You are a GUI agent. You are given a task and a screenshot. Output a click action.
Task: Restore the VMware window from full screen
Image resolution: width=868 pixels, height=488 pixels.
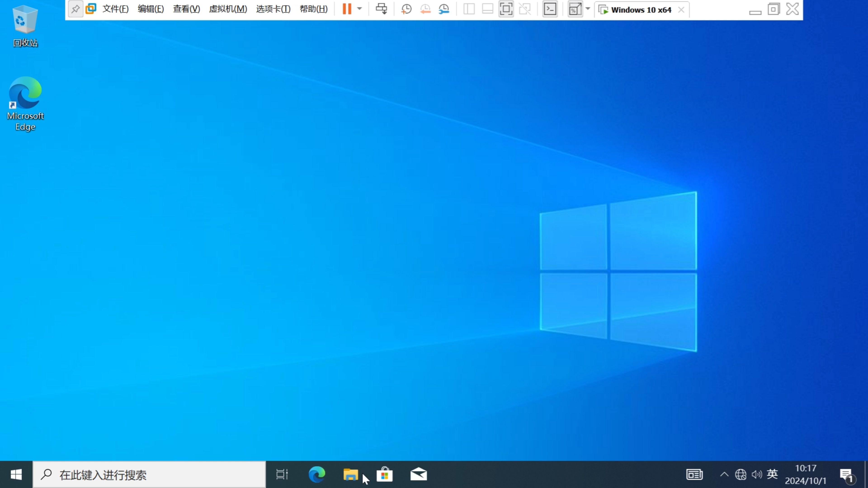coord(774,9)
